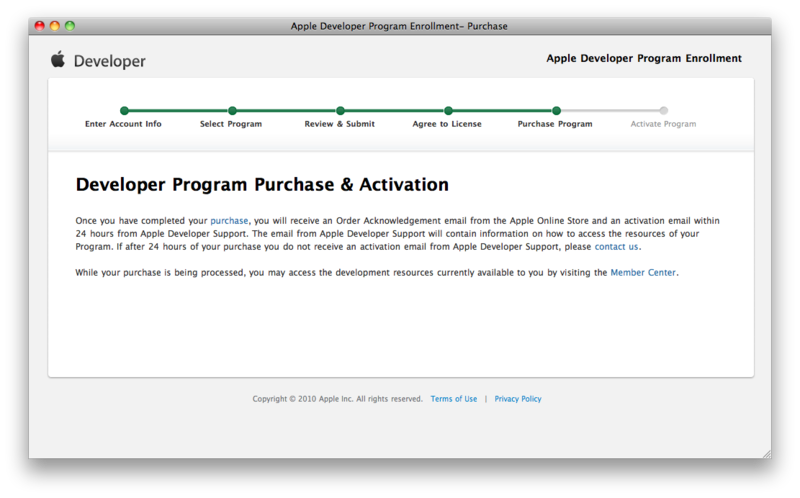Open the Developer header text
Viewport: 800px width, 498px height.
coord(110,61)
